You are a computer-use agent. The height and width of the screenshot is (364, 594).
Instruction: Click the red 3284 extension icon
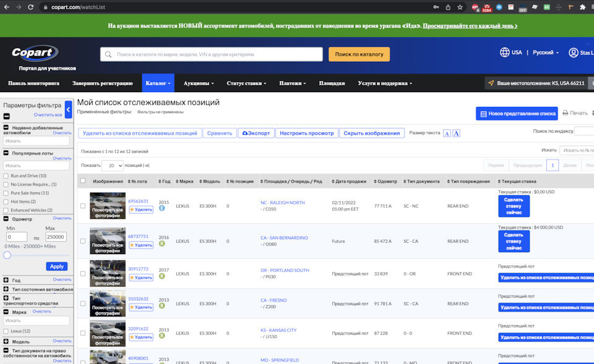click(487, 7)
